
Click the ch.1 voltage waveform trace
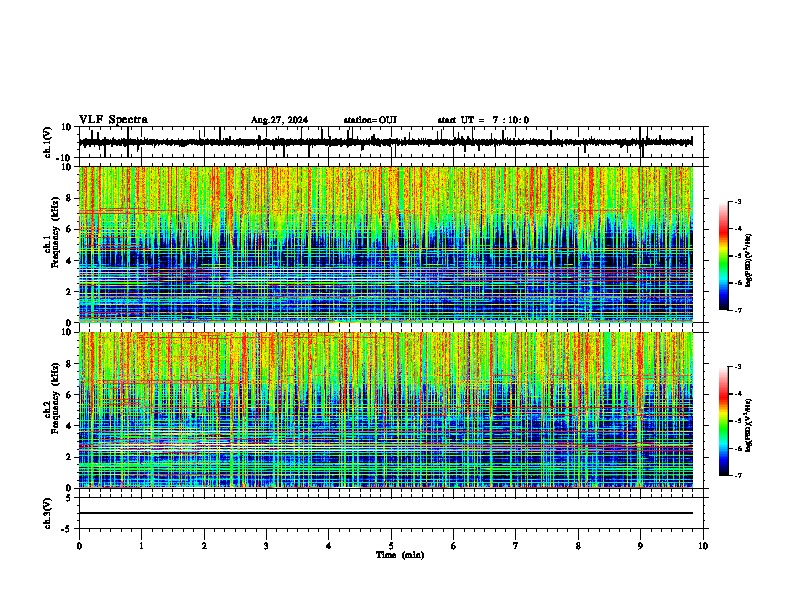pyautogui.click(x=385, y=142)
